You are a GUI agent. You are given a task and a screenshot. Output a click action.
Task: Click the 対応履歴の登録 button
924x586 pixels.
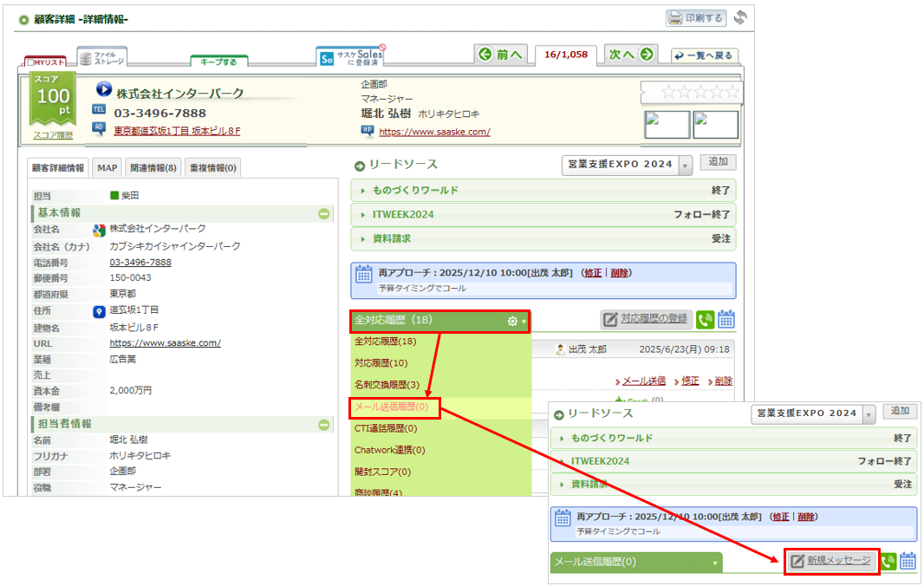coord(647,319)
